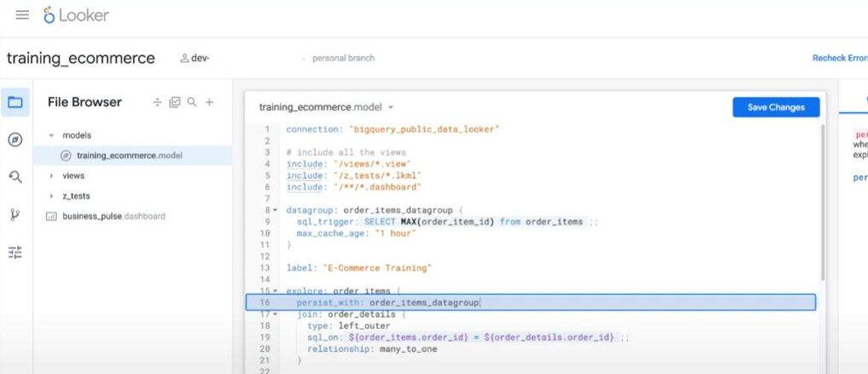Click the dashboard icon beside business_pulse
The height and width of the screenshot is (374, 868).
tap(51, 216)
